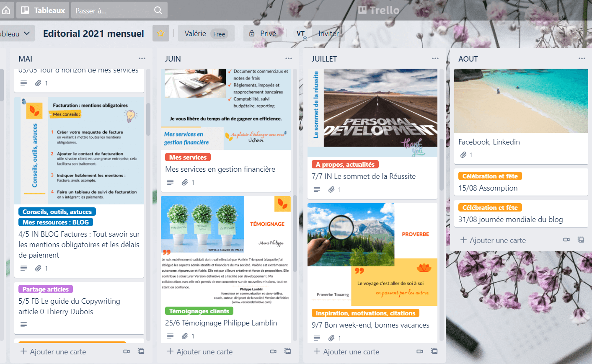Open the Tableaux boards button
Viewport: 592px width, 364px height.
(43, 10)
